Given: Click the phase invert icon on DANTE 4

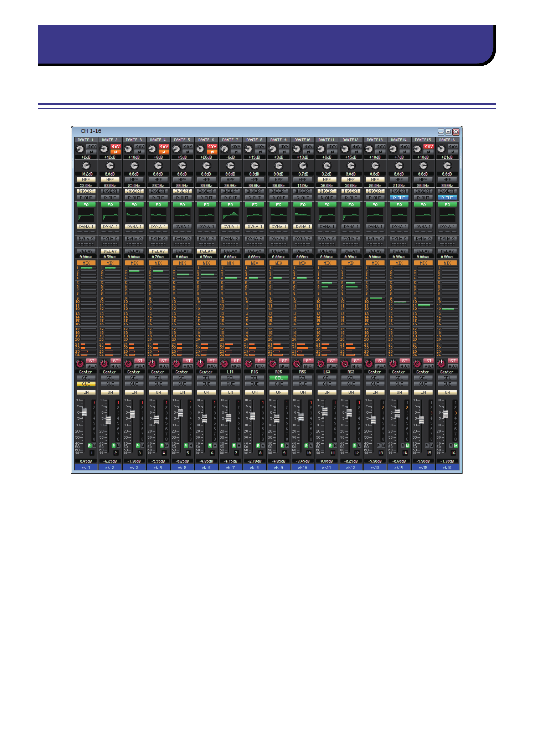Looking at the screenshot, I should tap(163, 152).
